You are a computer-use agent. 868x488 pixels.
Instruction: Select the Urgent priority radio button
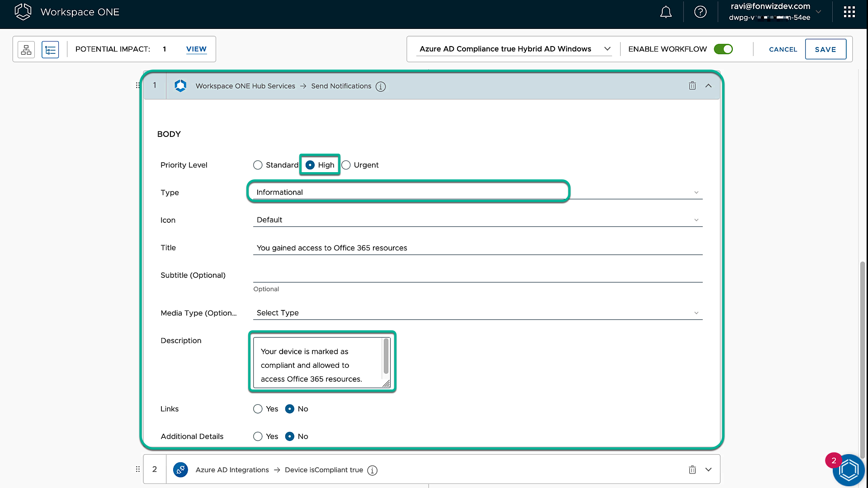346,165
